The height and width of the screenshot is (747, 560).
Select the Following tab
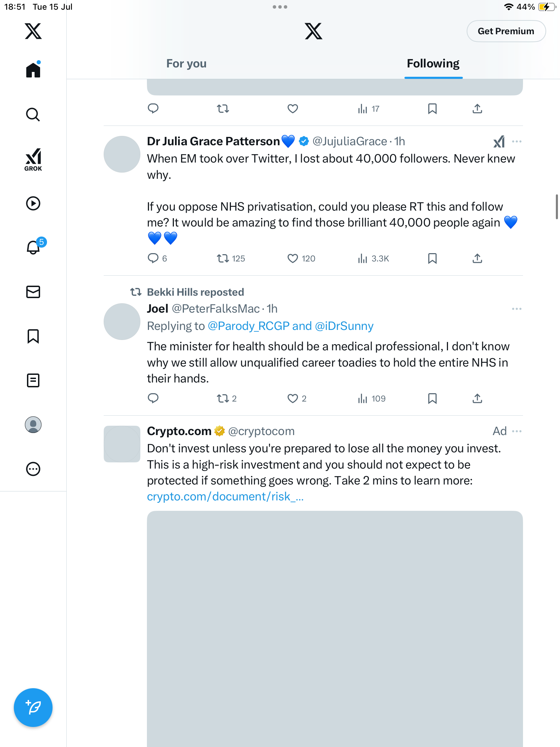(x=433, y=64)
